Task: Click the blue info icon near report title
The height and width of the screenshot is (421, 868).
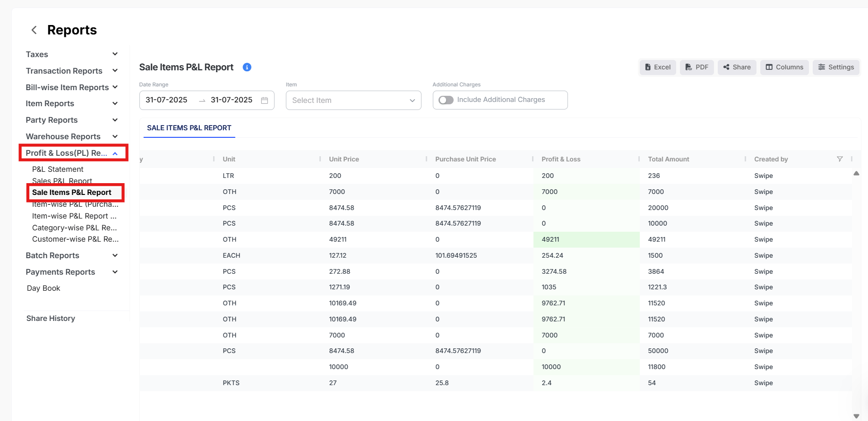Action: click(247, 67)
